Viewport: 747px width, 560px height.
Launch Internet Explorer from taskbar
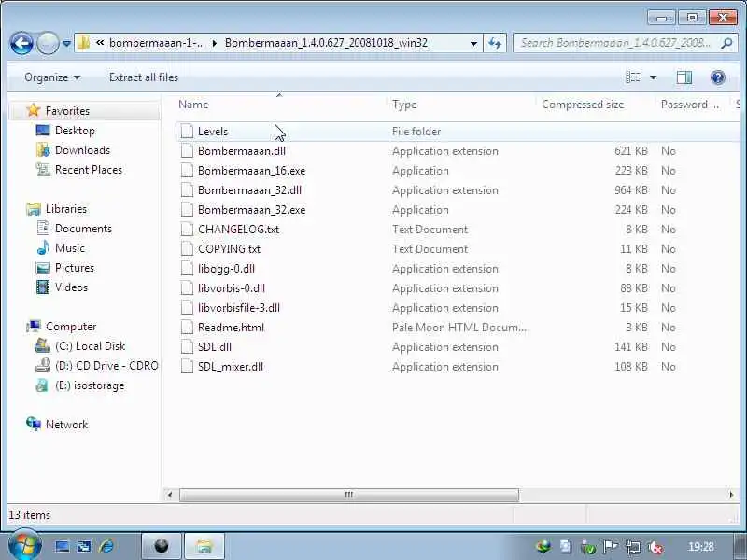click(x=106, y=546)
